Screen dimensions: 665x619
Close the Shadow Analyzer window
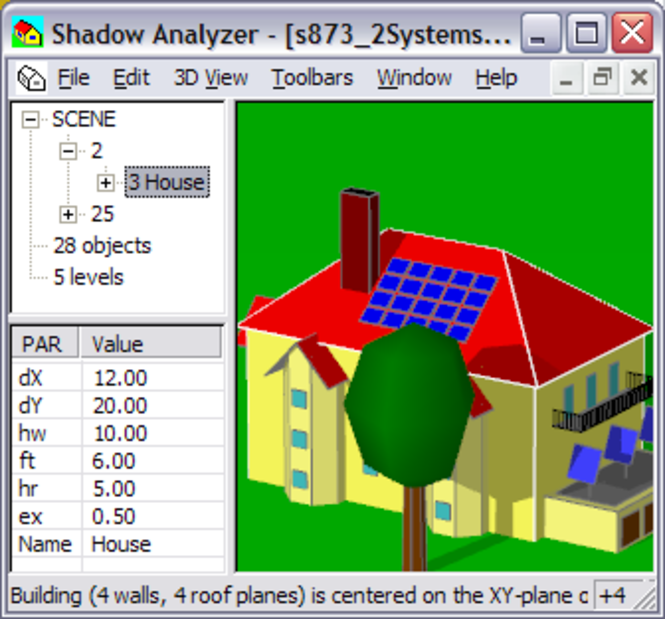point(632,33)
